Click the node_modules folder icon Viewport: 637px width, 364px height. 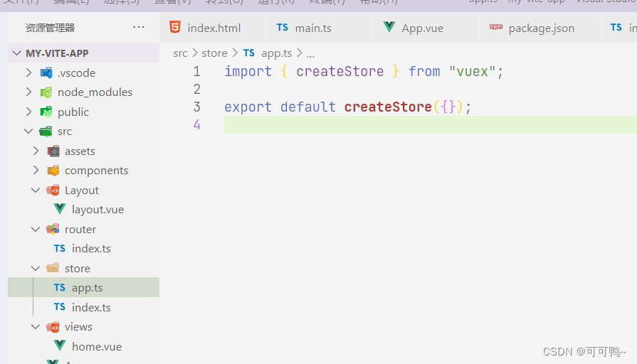46,92
